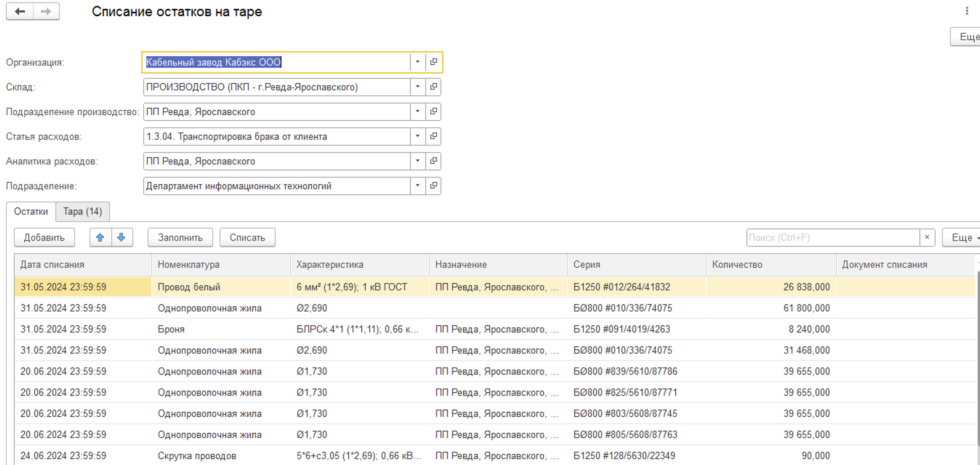Open Подразделение record with its open icon
Viewport: 980px width, 465px height.
pyautogui.click(x=433, y=186)
